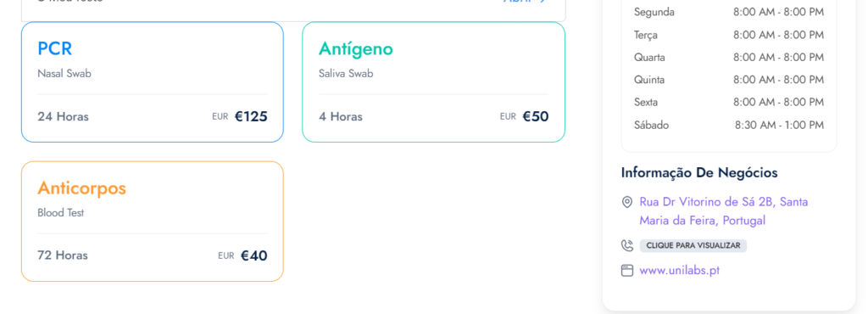Viewport: 868px width, 314px height.
Task: Click the Informação De Negócios heading
Action: (x=699, y=173)
